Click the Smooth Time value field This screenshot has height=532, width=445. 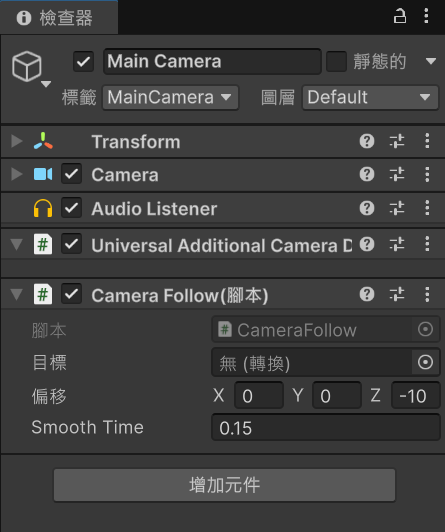[326, 428]
